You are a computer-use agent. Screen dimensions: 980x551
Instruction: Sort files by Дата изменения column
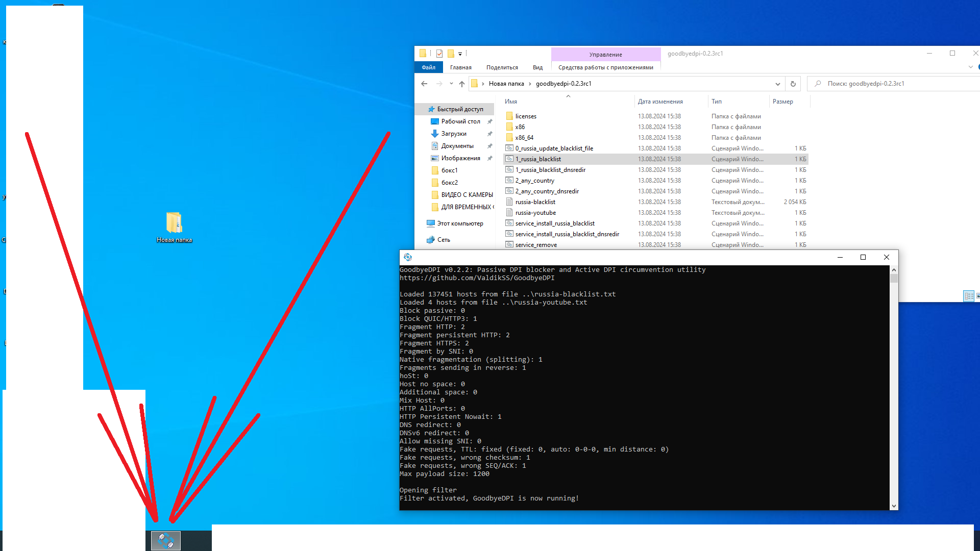[x=660, y=102]
